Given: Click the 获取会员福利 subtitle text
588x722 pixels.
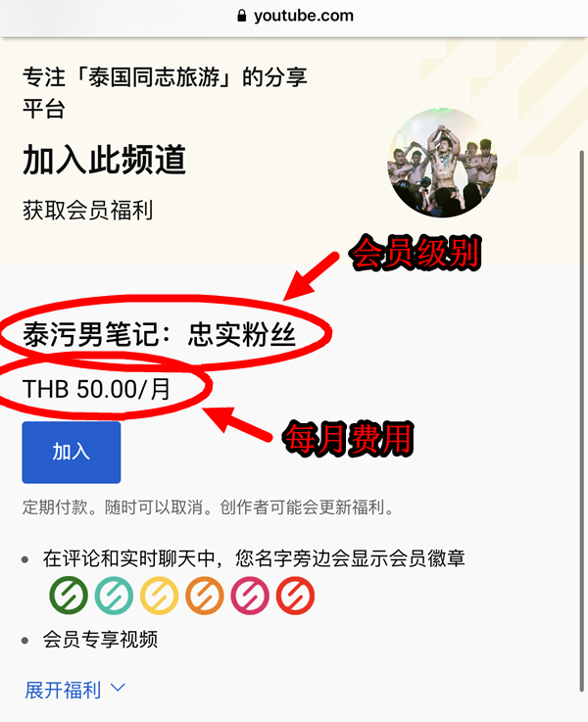Looking at the screenshot, I should (87, 211).
